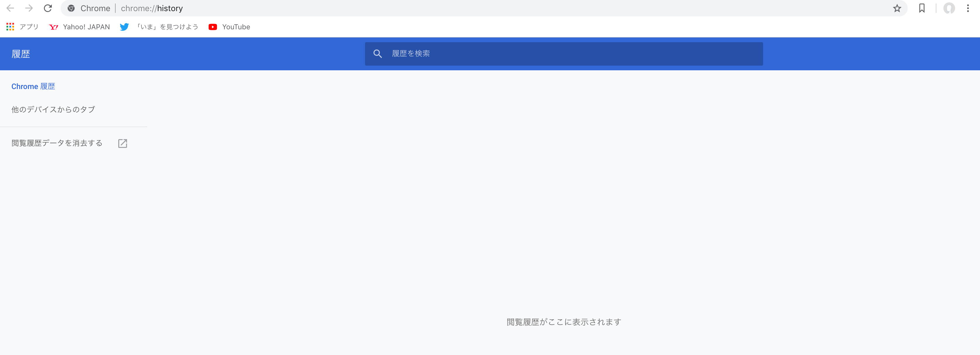Screen dimensions: 980x355
Task: Click the 閲覧履歴がここに表示されます message
Action: (x=564, y=322)
